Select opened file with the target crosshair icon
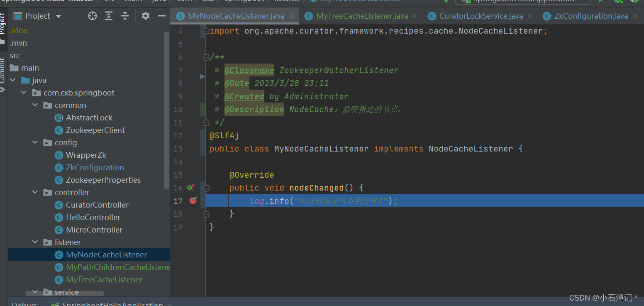Image resolution: width=644 pixels, height=306 pixels. pyautogui.click(x=92, y=16)
